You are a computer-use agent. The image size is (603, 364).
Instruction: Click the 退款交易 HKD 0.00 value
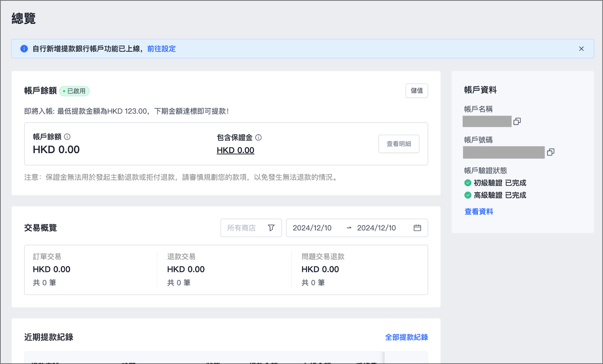click(186, 269)
